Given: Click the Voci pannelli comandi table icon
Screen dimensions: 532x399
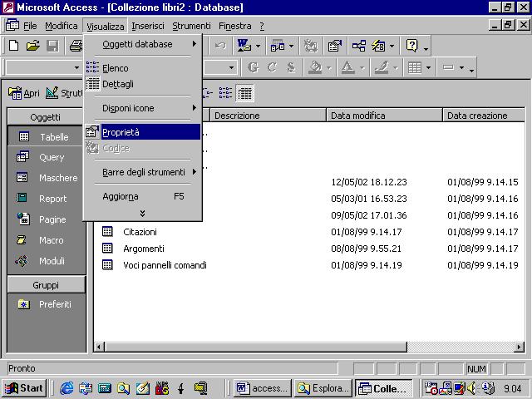Looking at the screenshot, I should pyautogui.click(x=107, y=264).
